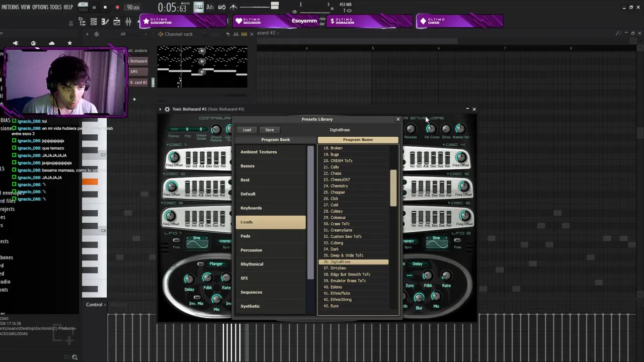Click the Master Vol knob

460,129
